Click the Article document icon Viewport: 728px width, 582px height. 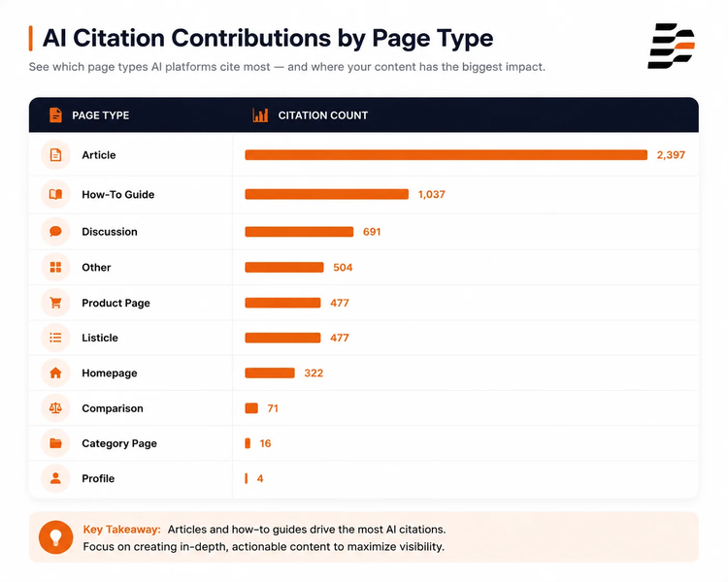[55, 155]
